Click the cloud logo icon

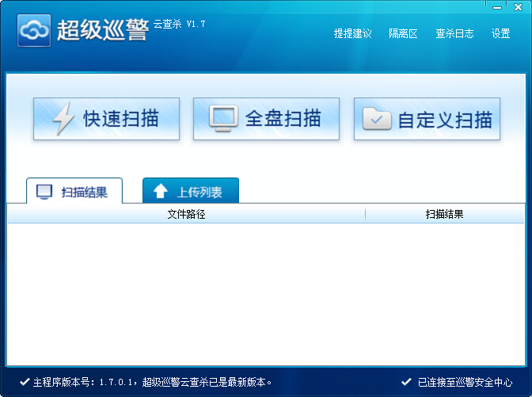point(35,31)
